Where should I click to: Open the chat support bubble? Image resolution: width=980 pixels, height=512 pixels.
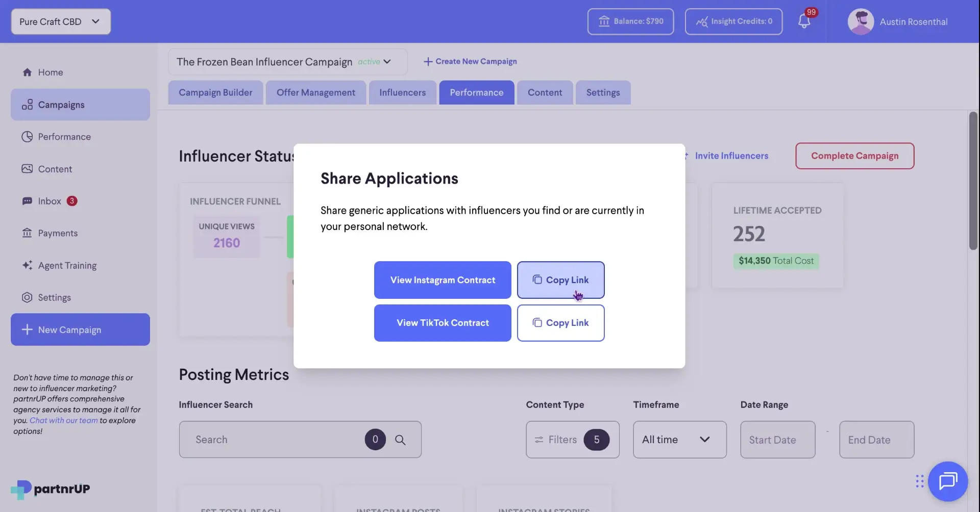[948, 481]
